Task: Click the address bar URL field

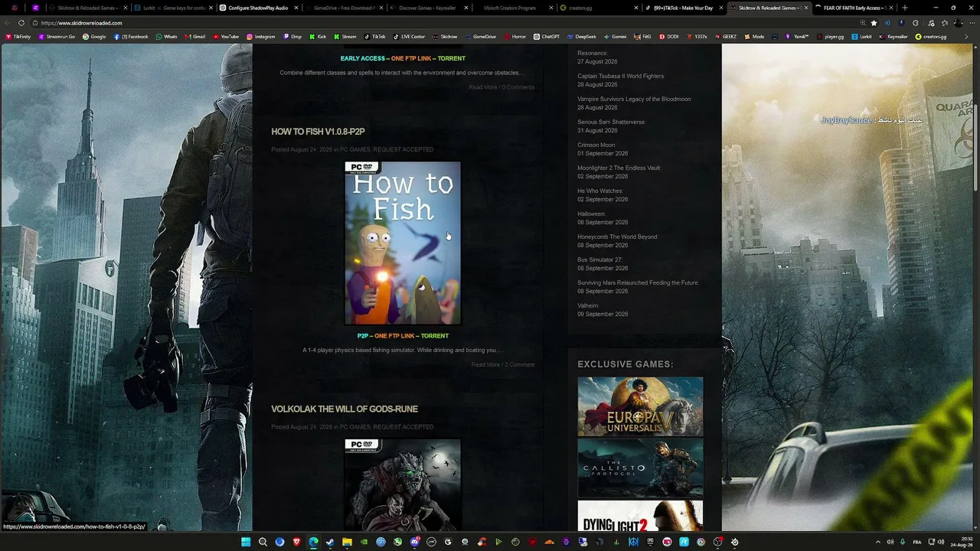Action: tap(444, 23)
